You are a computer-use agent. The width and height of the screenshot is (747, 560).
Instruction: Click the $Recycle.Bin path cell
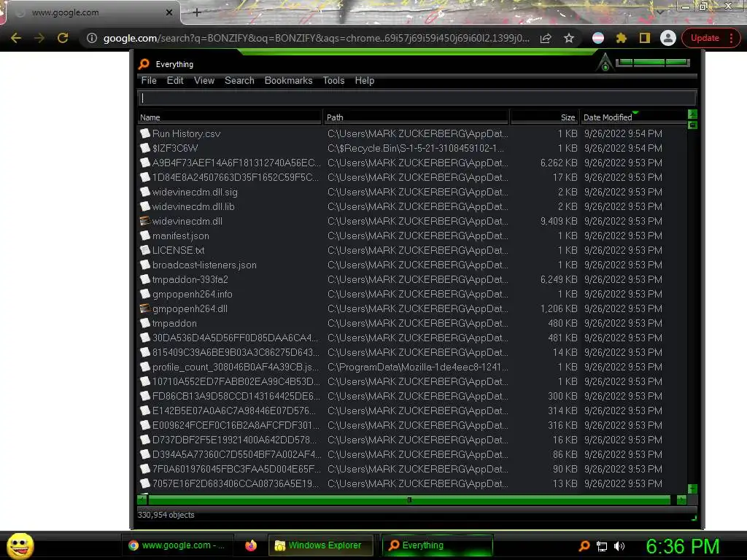415,148
